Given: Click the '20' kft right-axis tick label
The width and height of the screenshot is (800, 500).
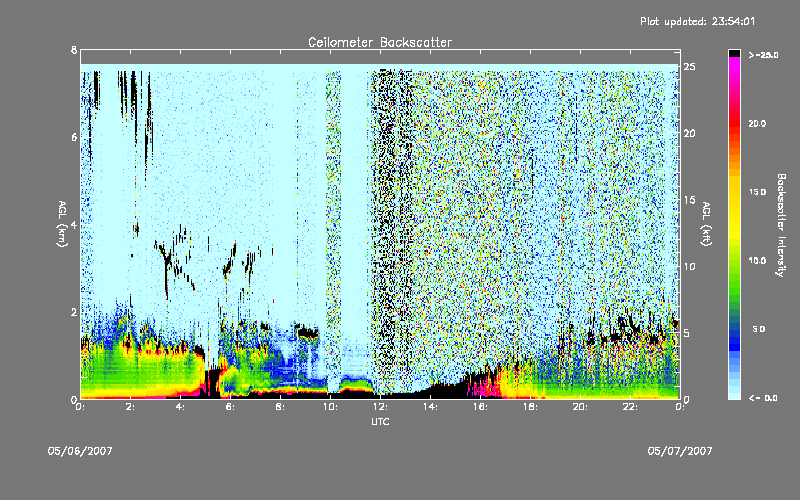Looking at the screenshot, I should (690, 133).
